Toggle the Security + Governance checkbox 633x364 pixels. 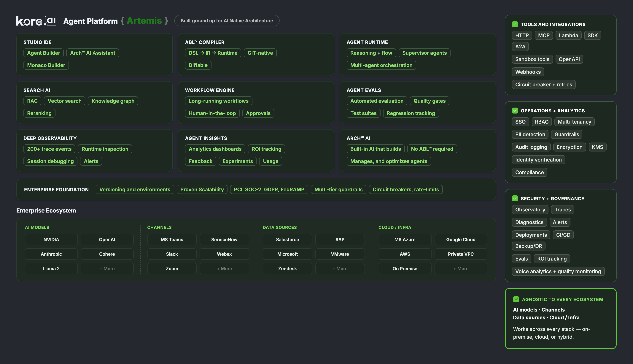pyautogui.click(x=515, y=198)
